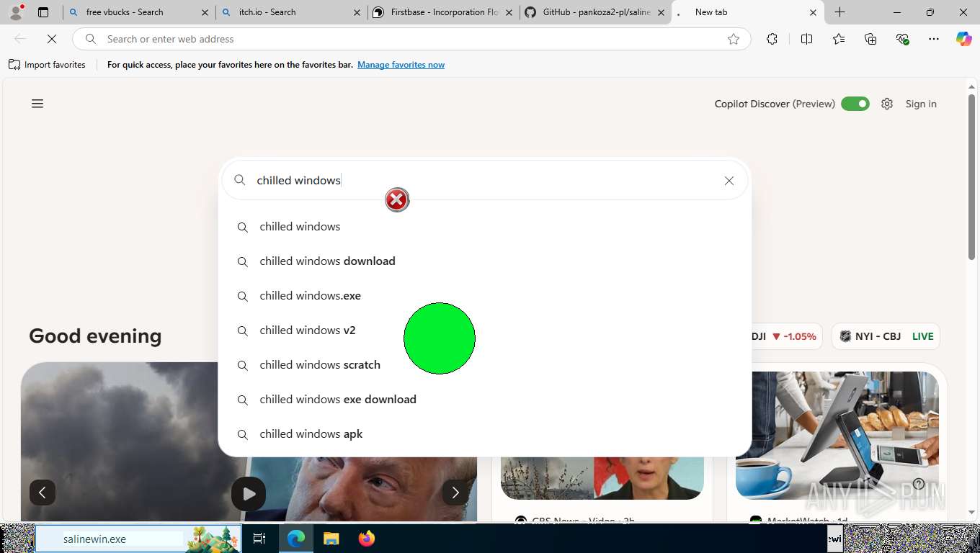Select suggestion chilled windows apk
The image size is (980, 553).
coord(485,434)
